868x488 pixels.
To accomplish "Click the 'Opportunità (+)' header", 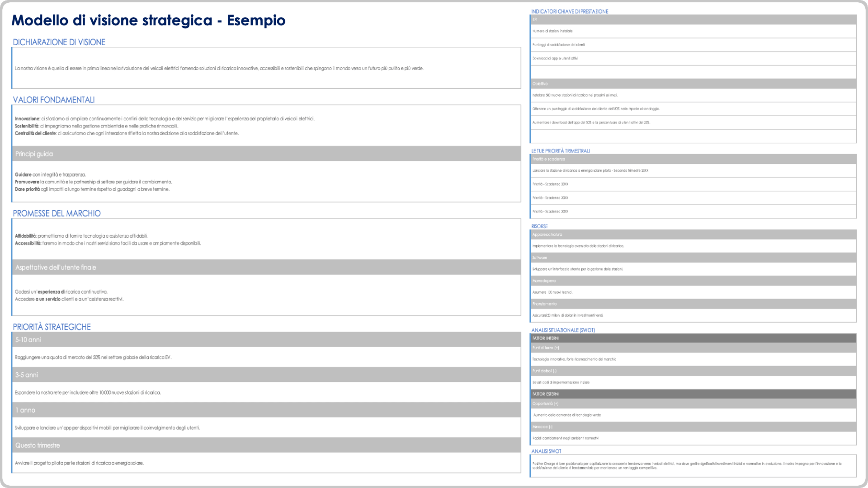I will 693,404.
